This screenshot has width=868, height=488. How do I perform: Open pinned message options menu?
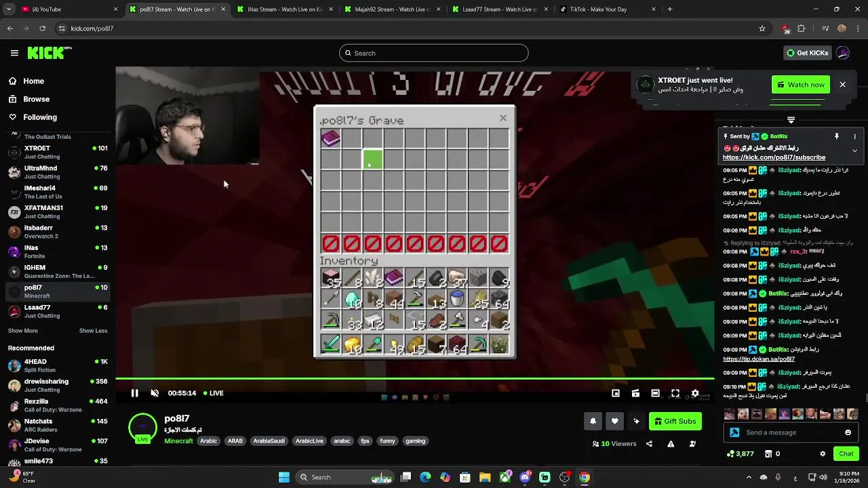(854, 136)
